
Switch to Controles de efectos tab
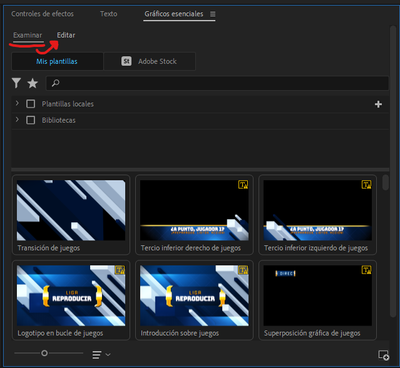[x=42, y=14]
